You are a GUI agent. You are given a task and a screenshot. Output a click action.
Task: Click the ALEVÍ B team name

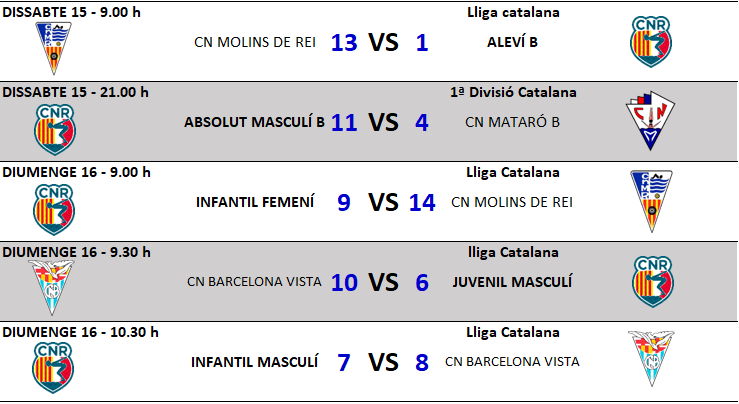coord(513,43)
